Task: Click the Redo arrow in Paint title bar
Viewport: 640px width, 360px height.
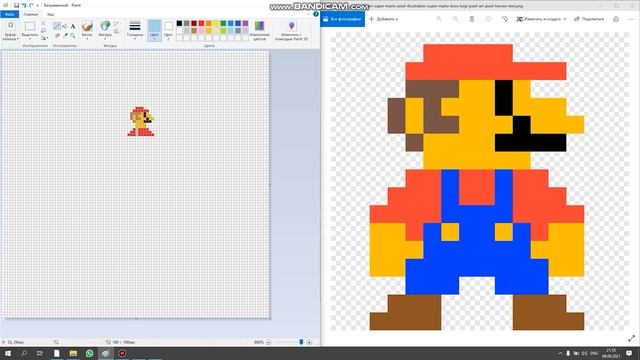Action: coord(31,5)
